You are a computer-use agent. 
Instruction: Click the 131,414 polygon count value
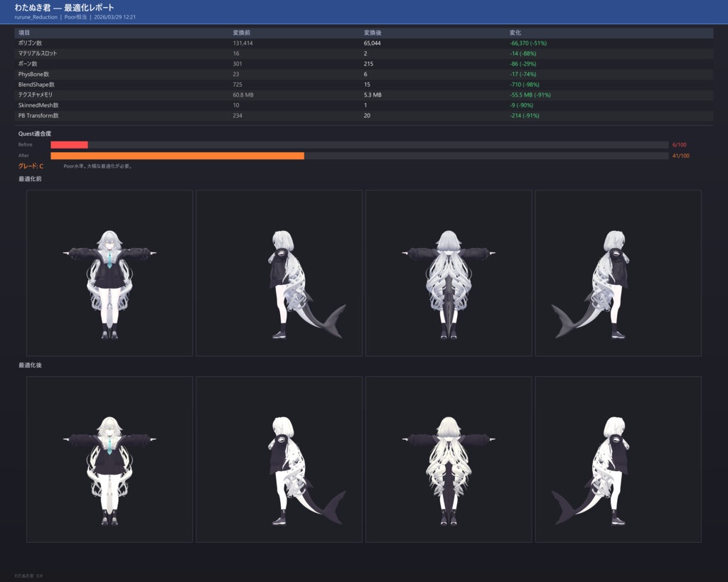[243, 43]
